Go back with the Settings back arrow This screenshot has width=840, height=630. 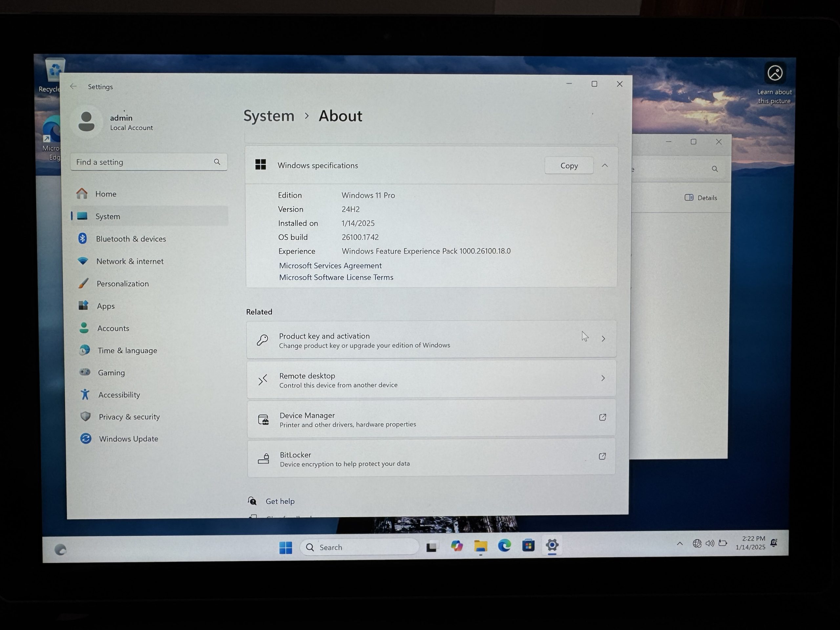pos(73,87)
